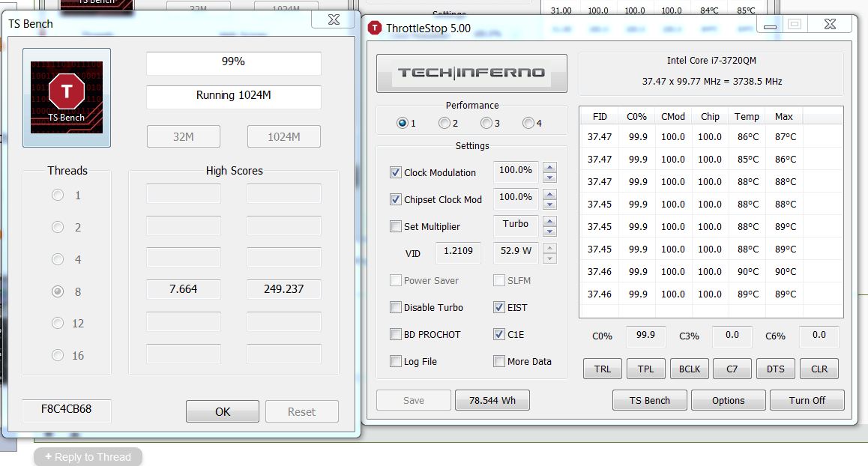Image resolution: width=868 pixels, height=466 pixels.
Task: Click the TS Bench logo icon
Action: point(67,97)
